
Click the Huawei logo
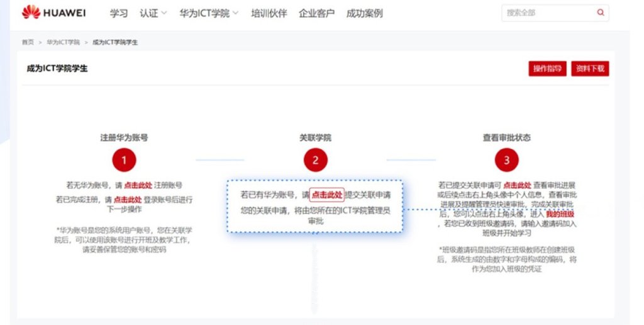point(53,13)
